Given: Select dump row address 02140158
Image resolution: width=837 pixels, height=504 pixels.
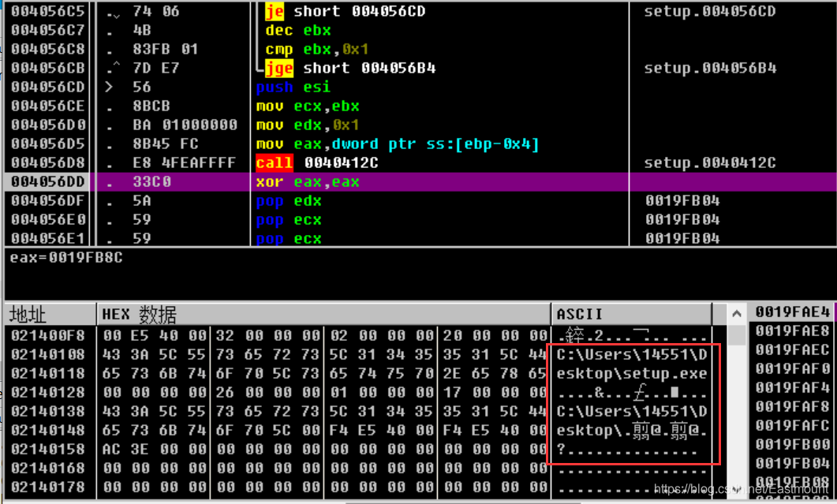Looking at the screenshot, I should [47, 450].
